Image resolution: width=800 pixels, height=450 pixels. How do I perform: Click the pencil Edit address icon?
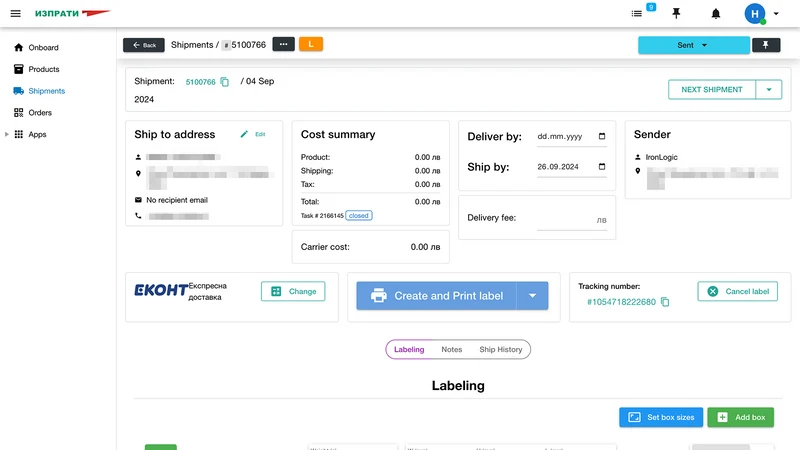point(244,134)
